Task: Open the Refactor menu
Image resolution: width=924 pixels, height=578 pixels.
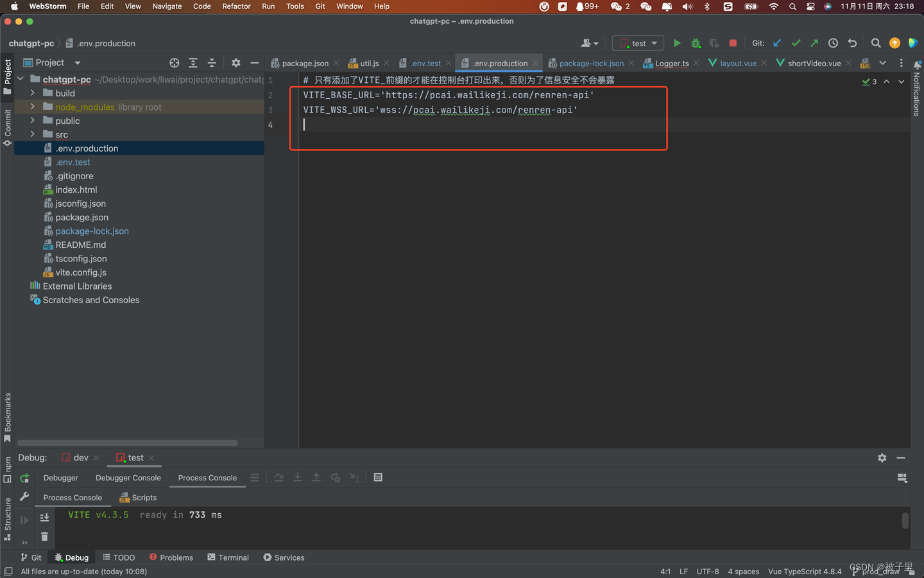Action: click(x=236, y=6)
